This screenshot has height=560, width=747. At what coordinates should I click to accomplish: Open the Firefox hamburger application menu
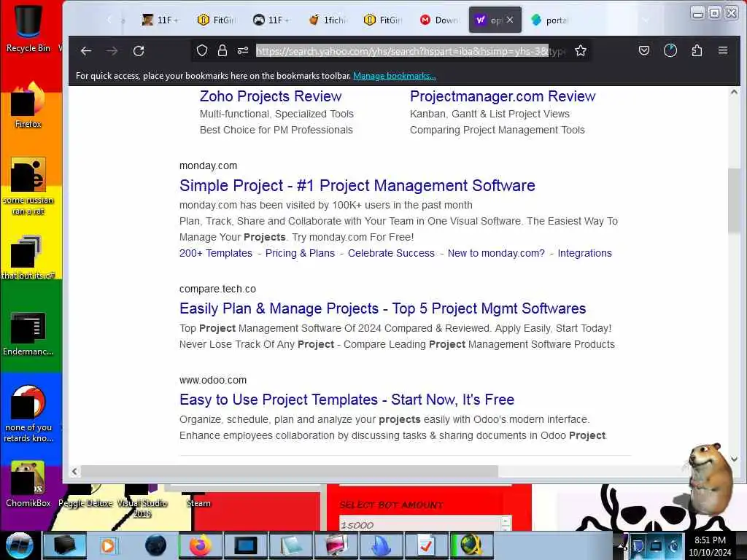click(x=723, y=50)
